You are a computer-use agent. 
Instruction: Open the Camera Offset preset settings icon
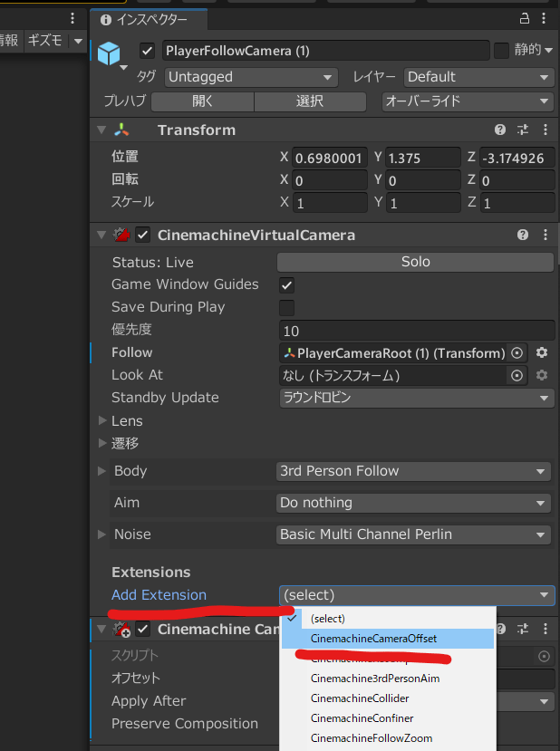[523, 629]
